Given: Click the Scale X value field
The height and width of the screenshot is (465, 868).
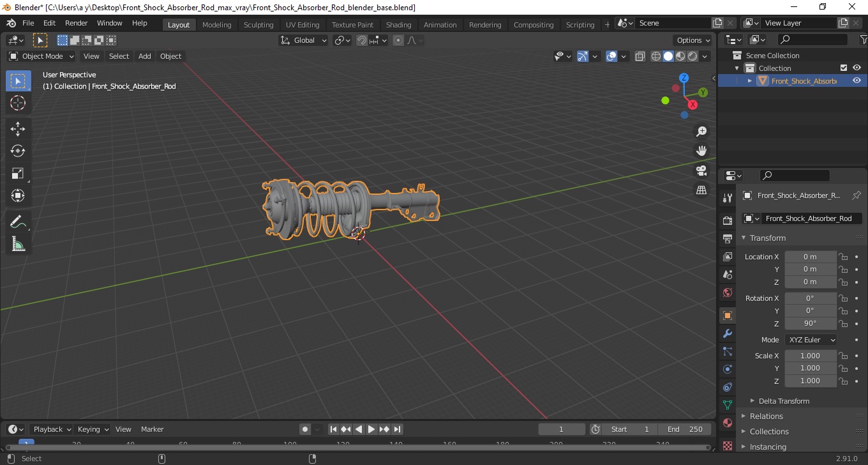Looking at the screenshot, I should point(811,356).
